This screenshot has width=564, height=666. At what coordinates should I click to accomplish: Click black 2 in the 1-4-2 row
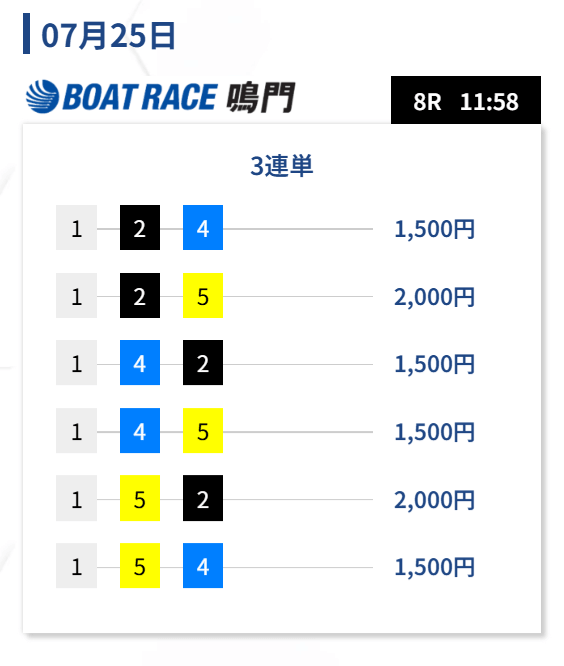[203, 363]
